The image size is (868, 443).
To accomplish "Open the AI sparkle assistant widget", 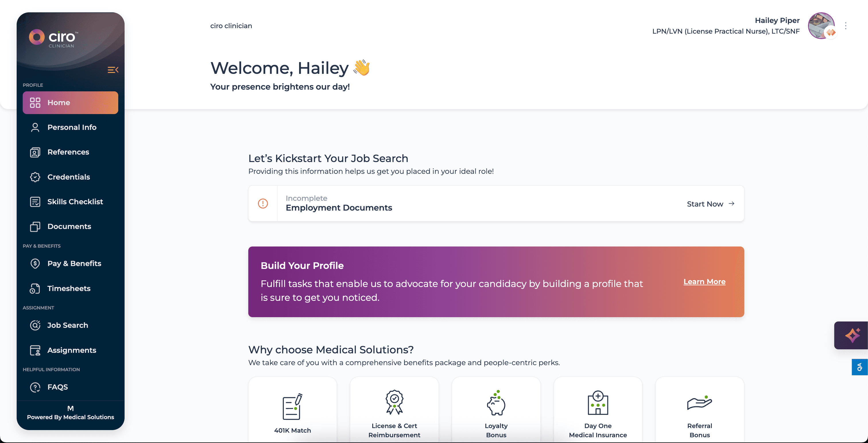I will click(x=852, y=335).
